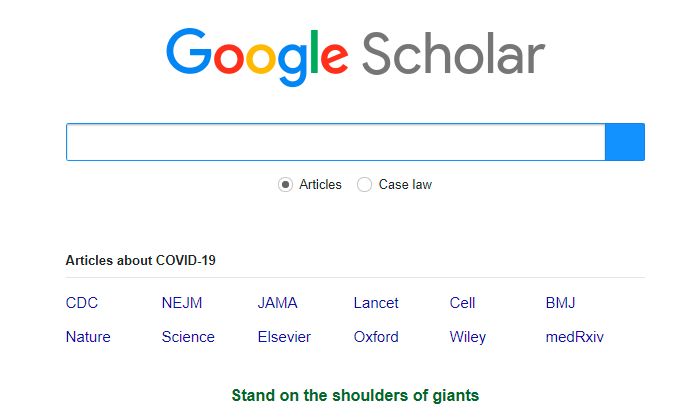Viewport: 698px width, 417px height.
Task: Open the medRxiv articles link
Action: click(575, 337)
